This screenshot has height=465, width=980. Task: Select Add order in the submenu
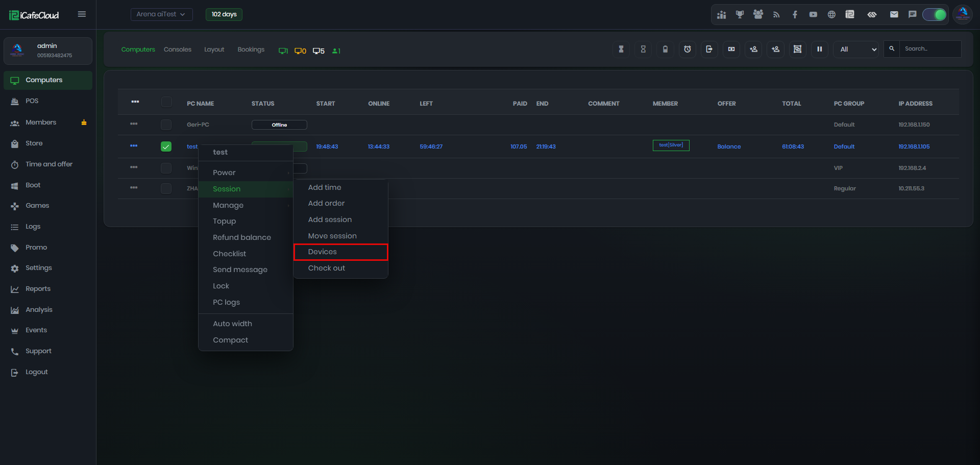340,203
